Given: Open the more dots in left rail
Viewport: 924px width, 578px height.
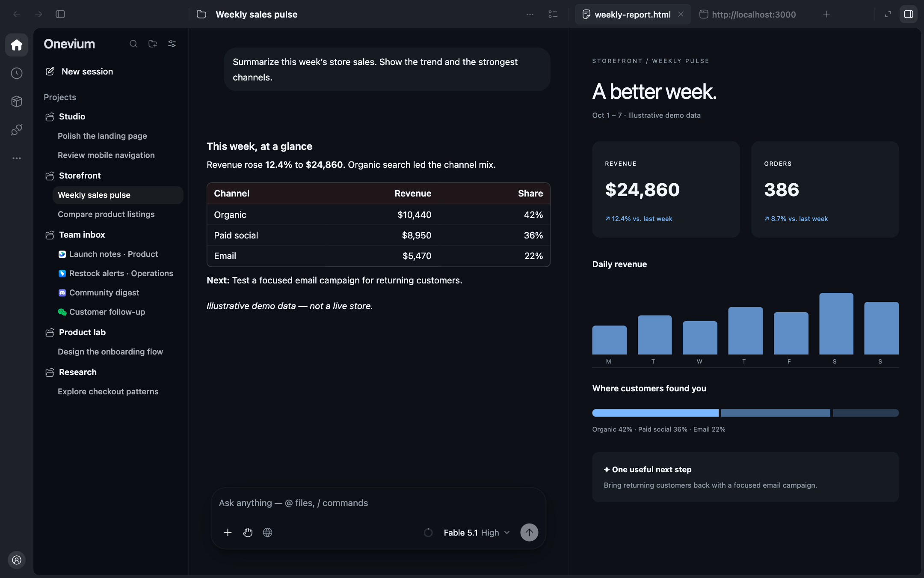Looking at the screenshot, I should coord(17,158).
